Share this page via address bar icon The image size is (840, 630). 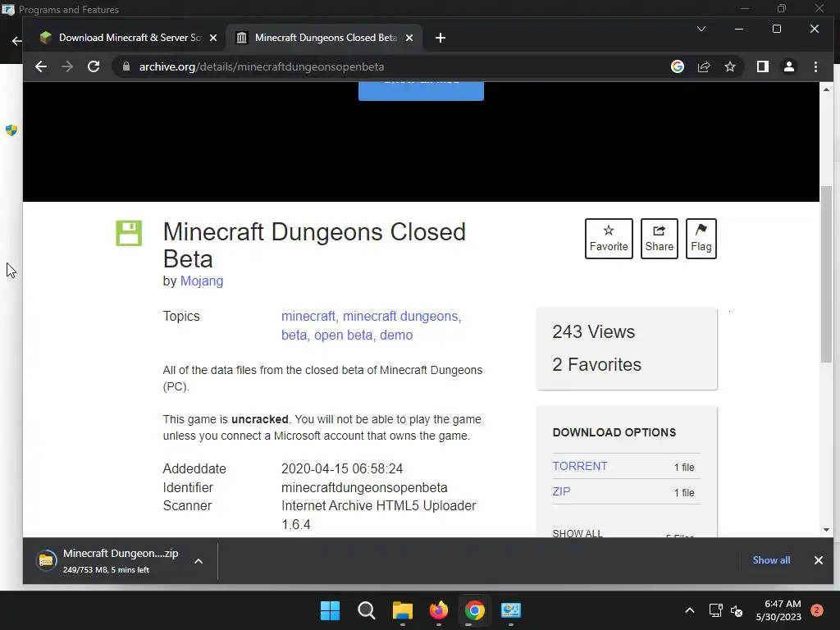point(703,66)
